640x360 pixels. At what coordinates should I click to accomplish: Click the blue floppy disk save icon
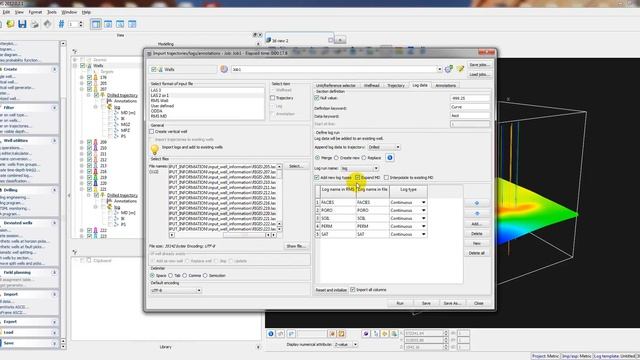22,24
